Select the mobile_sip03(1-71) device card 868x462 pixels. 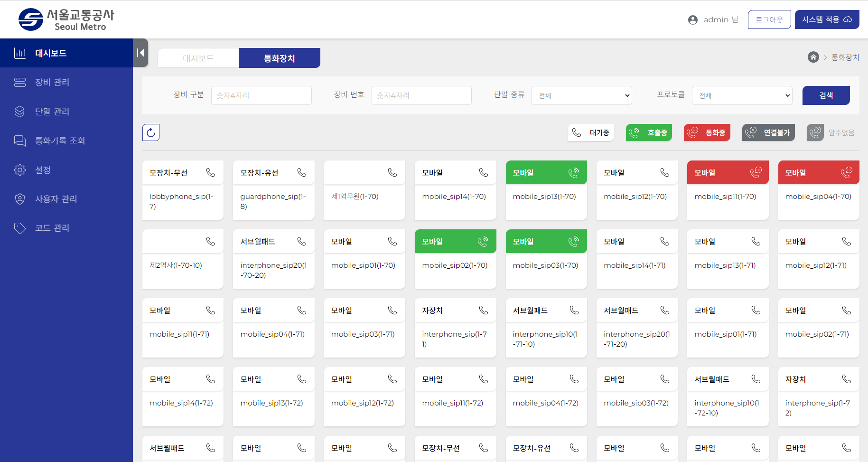(x=364, y=328)
